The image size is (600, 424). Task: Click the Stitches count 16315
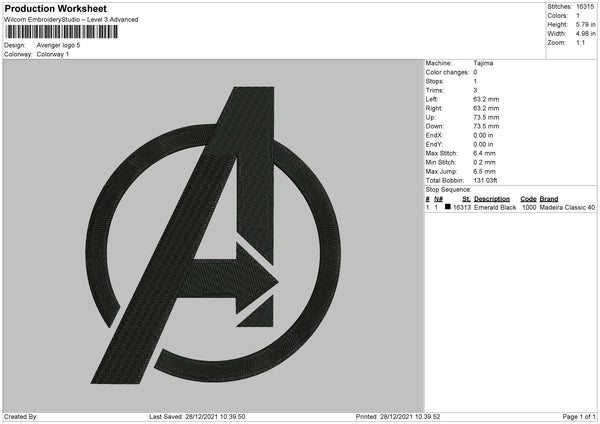585,7
